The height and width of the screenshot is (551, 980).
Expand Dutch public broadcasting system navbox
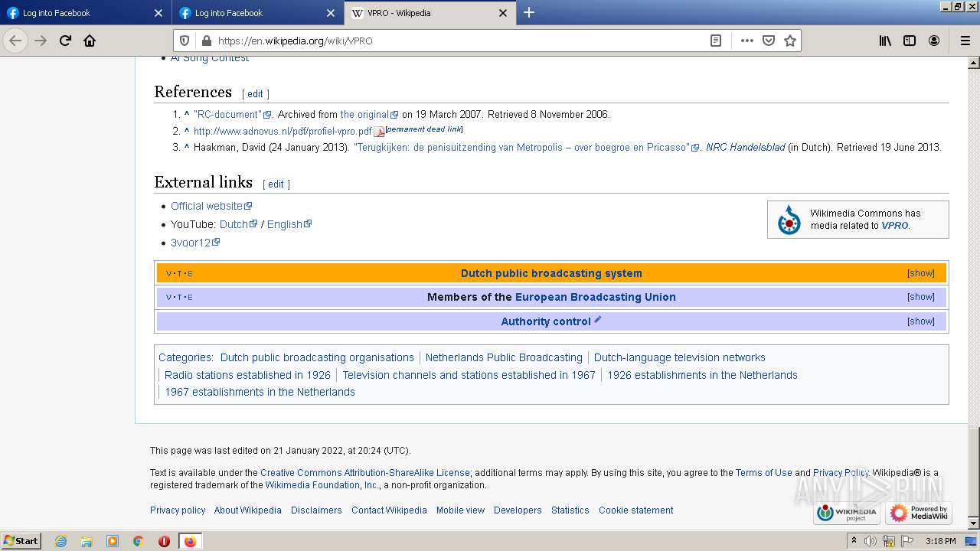[x=920, y=273]
